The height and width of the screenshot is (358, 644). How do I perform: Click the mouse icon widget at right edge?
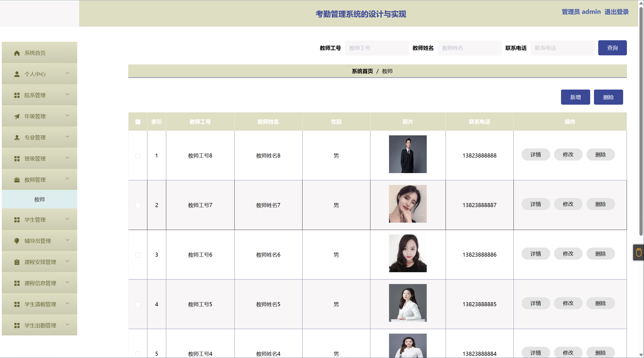pyautogui.click(x=638, y=252)
